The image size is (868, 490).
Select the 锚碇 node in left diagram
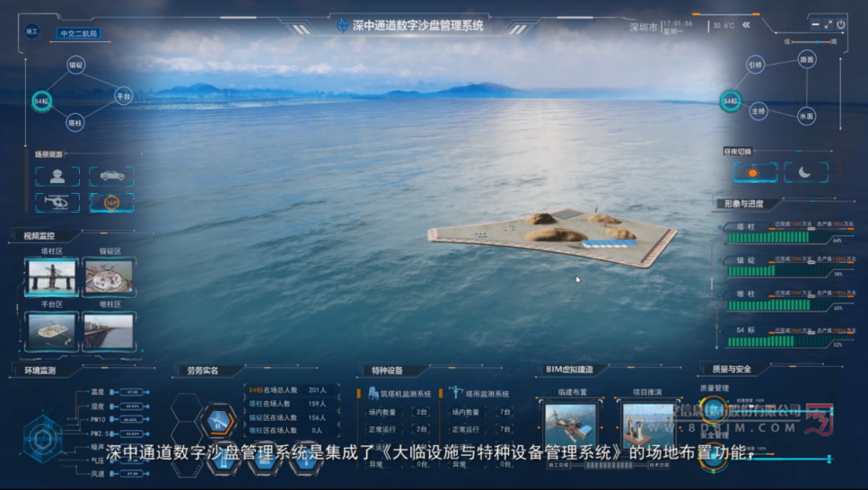pyautogui.click(x=75, y=65)
